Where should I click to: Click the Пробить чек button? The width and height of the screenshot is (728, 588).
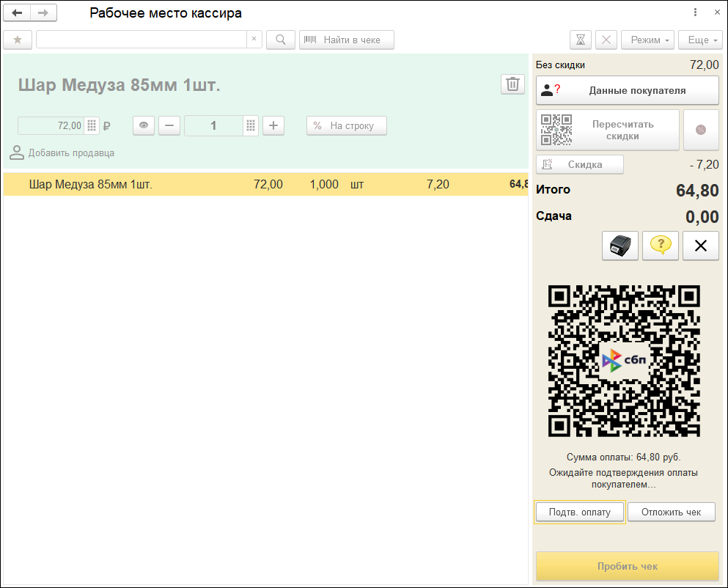coord(628,566)
